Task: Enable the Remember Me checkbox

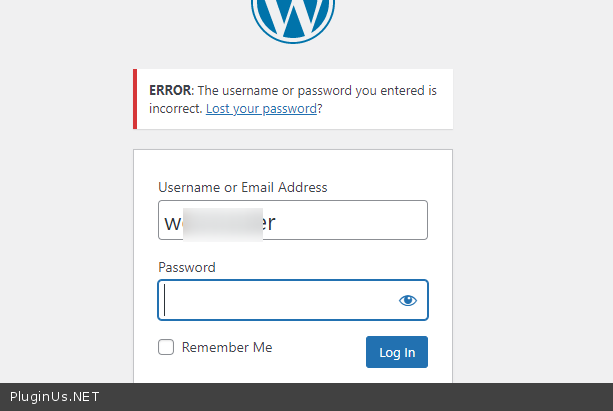Action: click(x=166, y=347)
